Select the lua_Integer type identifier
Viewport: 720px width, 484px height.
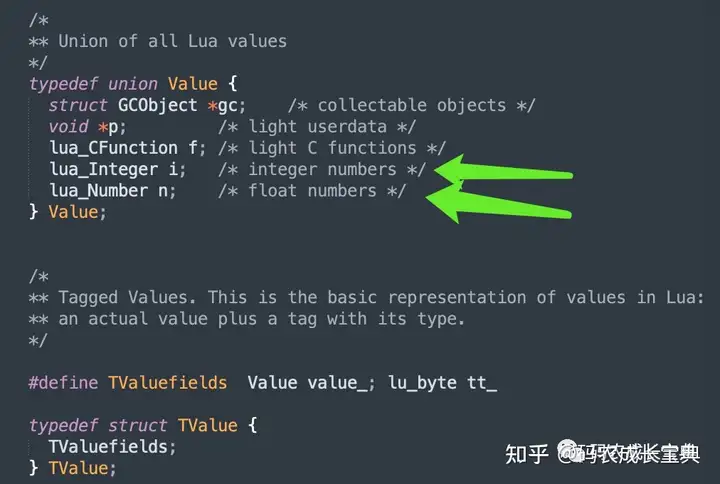pos(103,170)
